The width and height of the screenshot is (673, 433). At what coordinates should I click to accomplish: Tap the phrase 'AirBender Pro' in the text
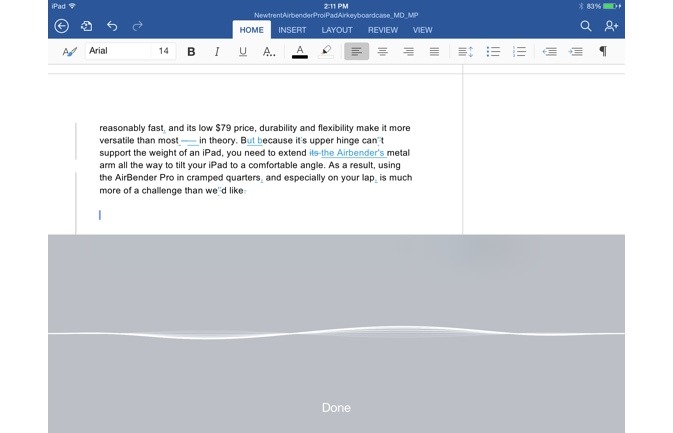pos(144,178)
